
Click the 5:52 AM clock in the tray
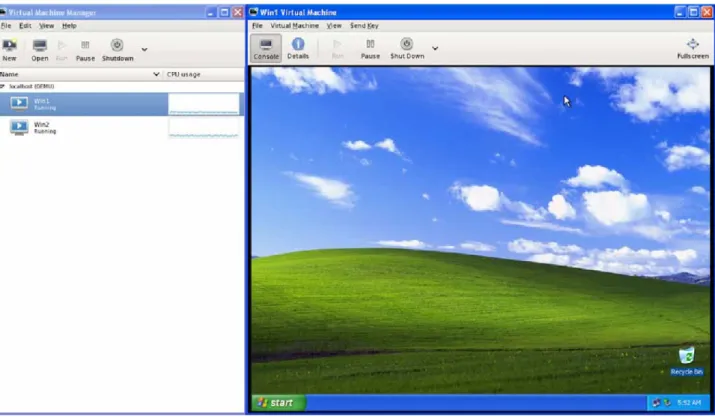click(689, 402)
